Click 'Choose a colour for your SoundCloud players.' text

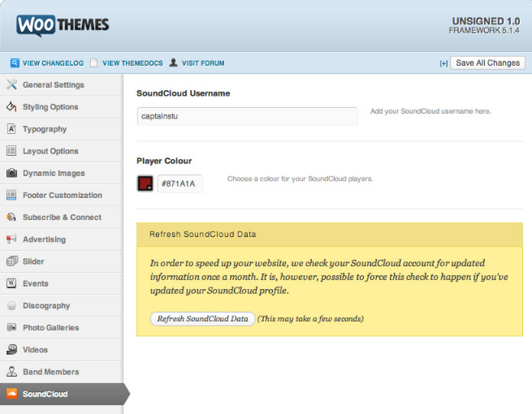point(300,179)
